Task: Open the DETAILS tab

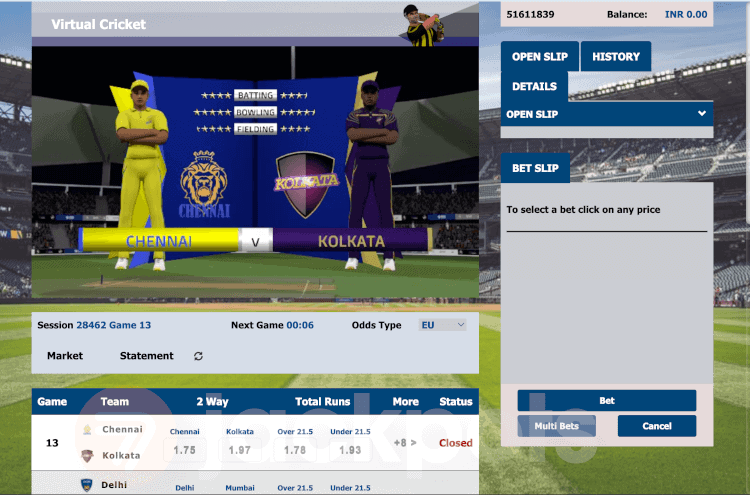Action: tap(534, 87)
